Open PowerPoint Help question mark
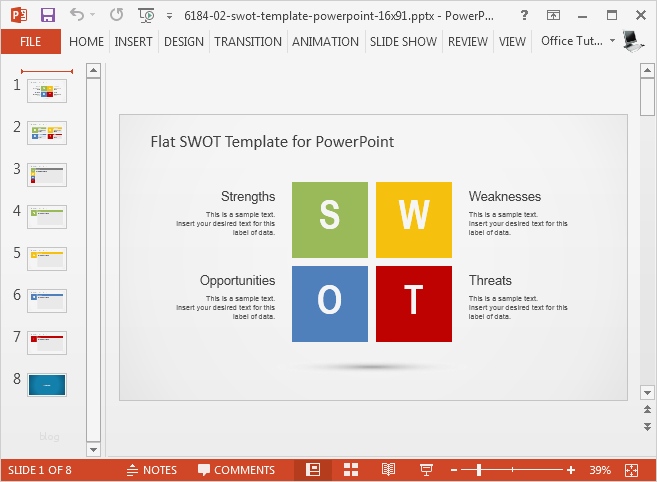 524,16
